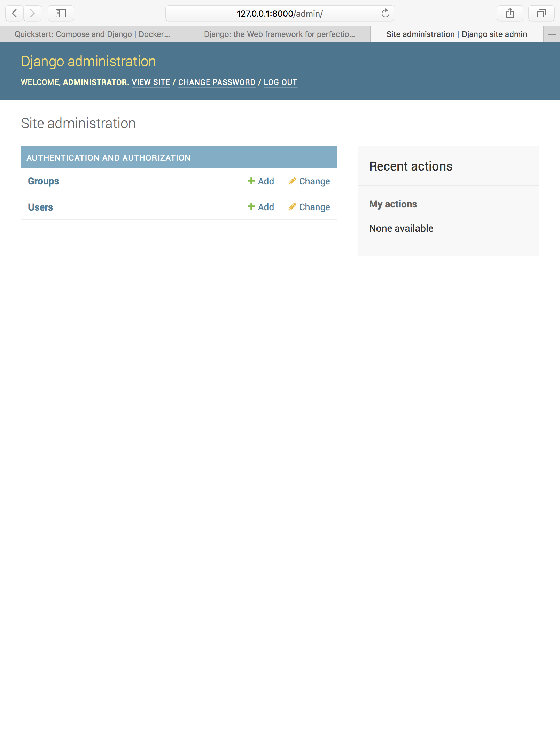This screenshot has width=560, height=731.
Task: Click the None available text
Action: (401, 228)
